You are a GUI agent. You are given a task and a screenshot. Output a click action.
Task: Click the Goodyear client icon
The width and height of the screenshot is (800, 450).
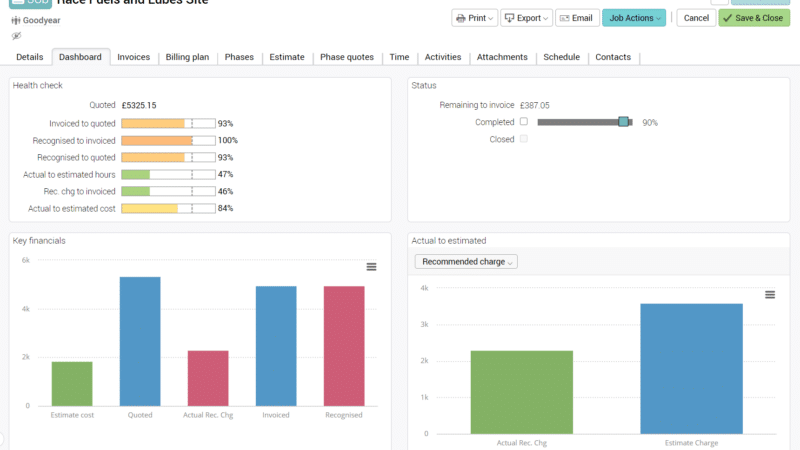tap(16, 20)
